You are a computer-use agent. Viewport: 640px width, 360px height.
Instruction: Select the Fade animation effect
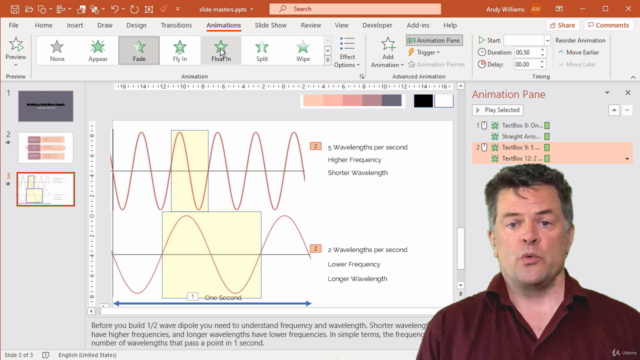click(139, 51)
